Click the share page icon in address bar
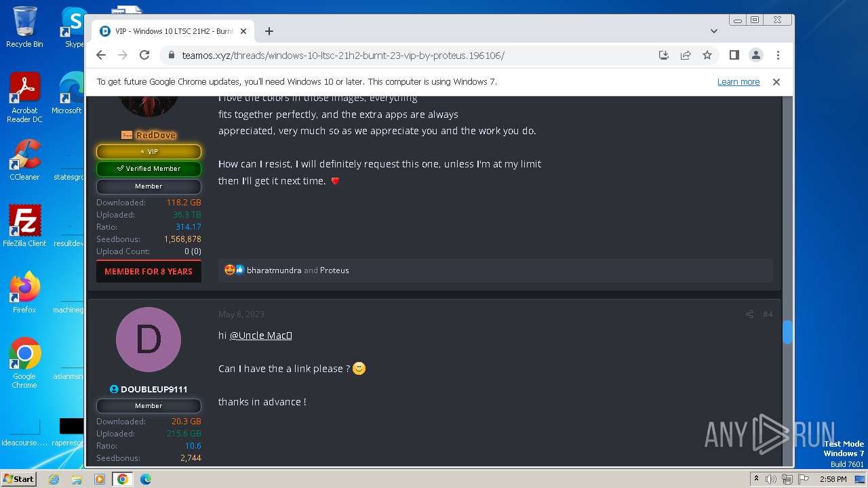 [686, 55]
